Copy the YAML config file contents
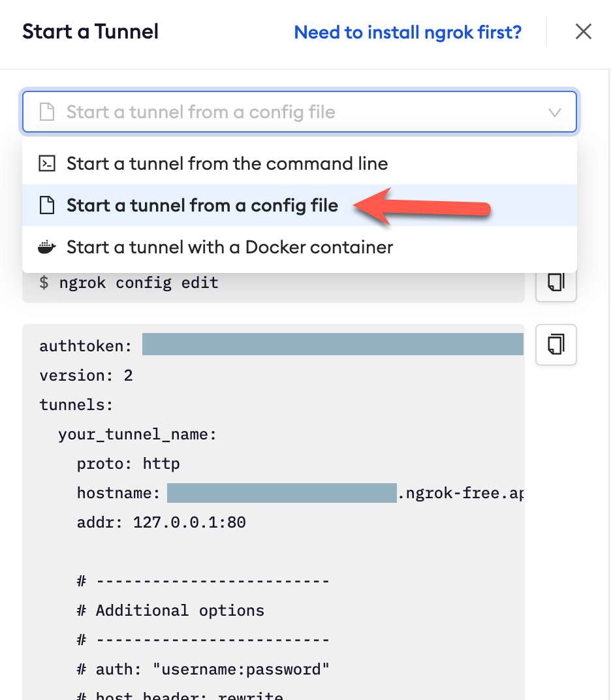 pyautogui.click(x=556, y=344)
